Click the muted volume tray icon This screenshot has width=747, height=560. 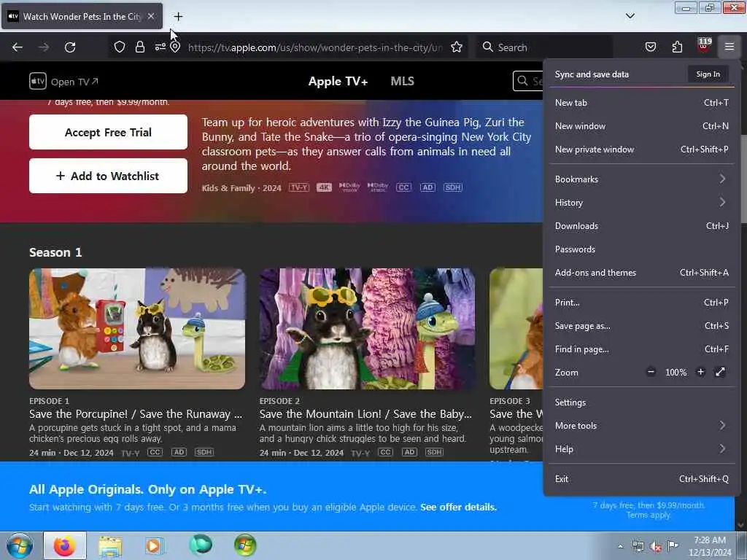pos(656,547)
